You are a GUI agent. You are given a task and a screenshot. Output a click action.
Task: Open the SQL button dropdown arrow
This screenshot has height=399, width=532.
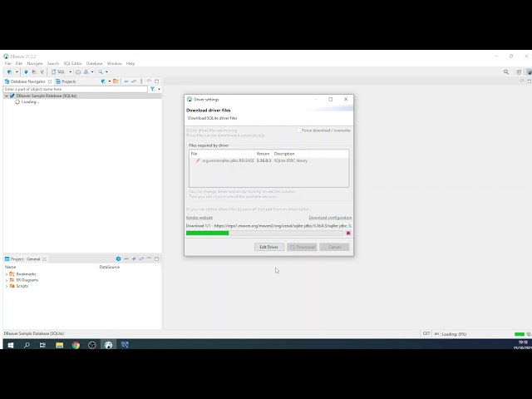(x=70, y=72)
